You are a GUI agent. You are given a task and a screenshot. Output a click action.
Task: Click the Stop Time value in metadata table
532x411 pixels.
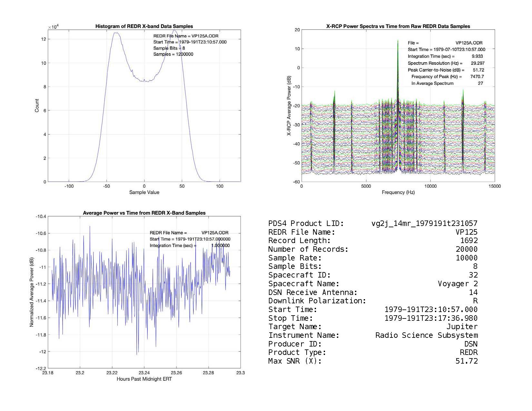(431, 318)
